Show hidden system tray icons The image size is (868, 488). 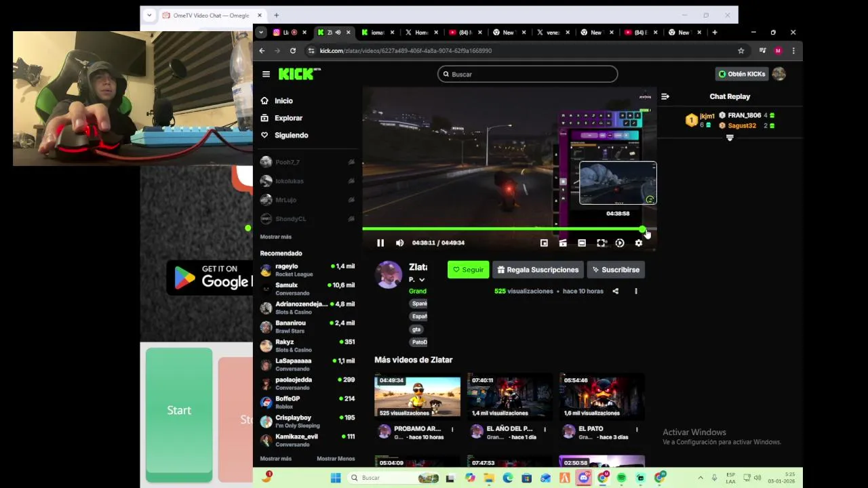point(701,478)
